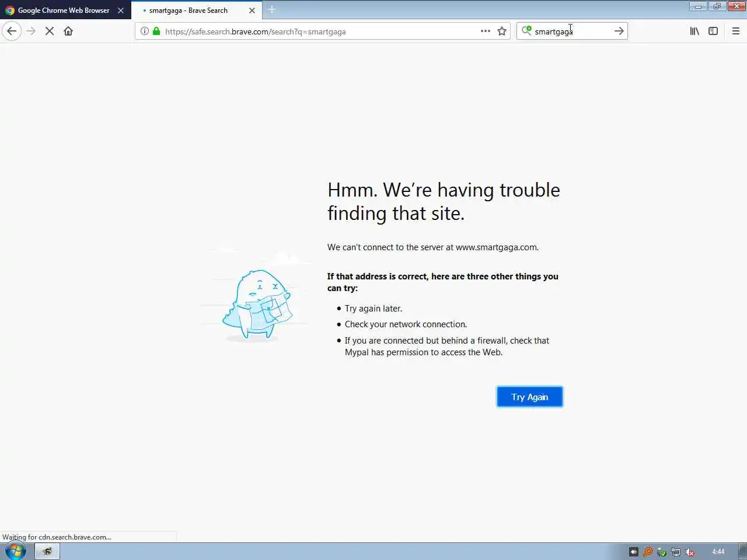Close the smartgaga - Brave Search tab
Image resolution: width=747 pixels, height=560 pixels.
[x=252, y=10]
